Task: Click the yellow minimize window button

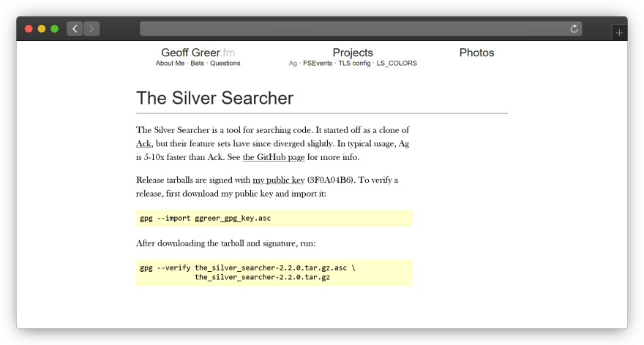Action: pos(42,29)
